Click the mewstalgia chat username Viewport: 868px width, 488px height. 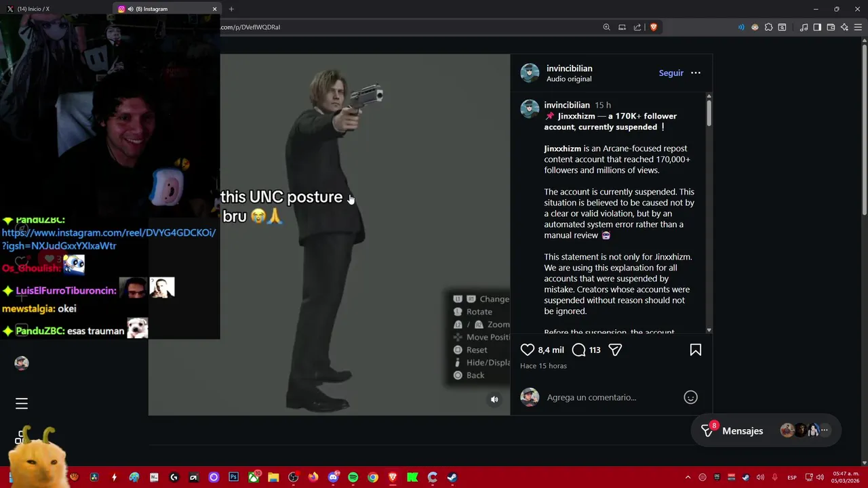tap(28, 308)
